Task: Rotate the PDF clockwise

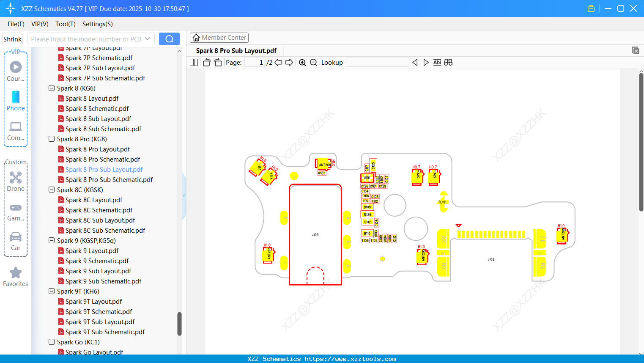Action: [x=217, y=62]
